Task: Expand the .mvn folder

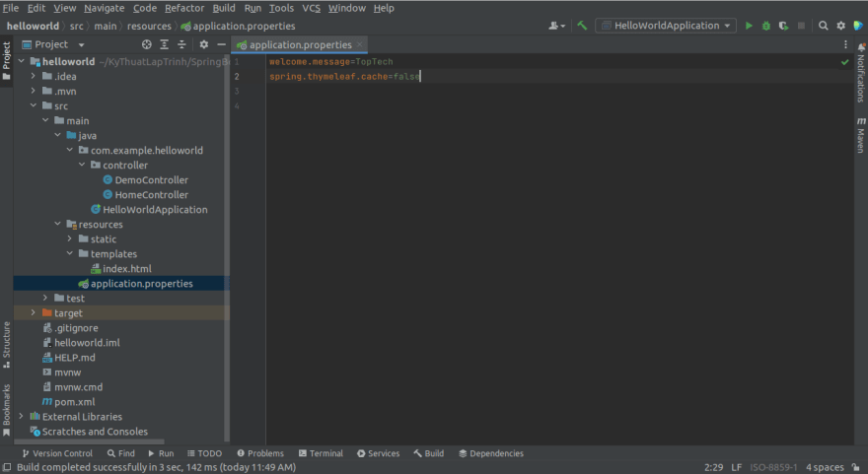Action: pos(34,91)
